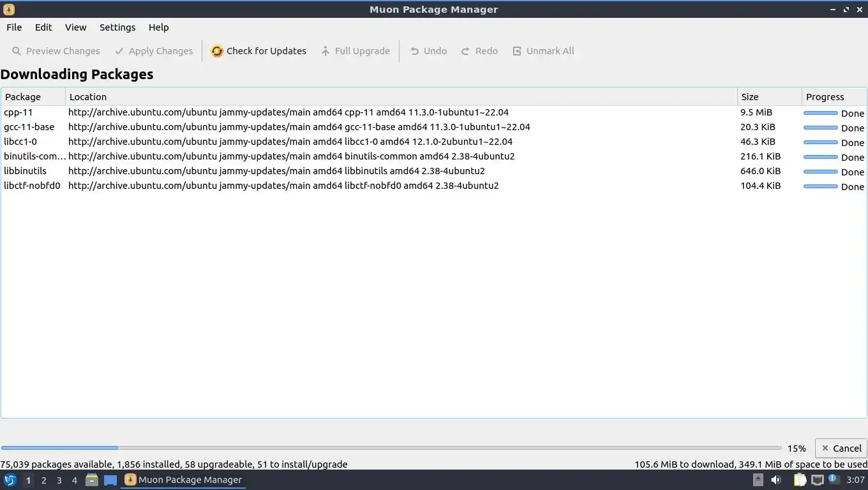This screenshot has width=868, height=490.
Task: Click the cpp-11 row progress bar
Action: [821, 113]
